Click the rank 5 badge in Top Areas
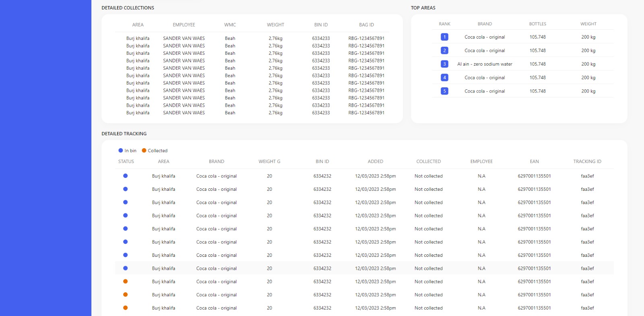 444,91
